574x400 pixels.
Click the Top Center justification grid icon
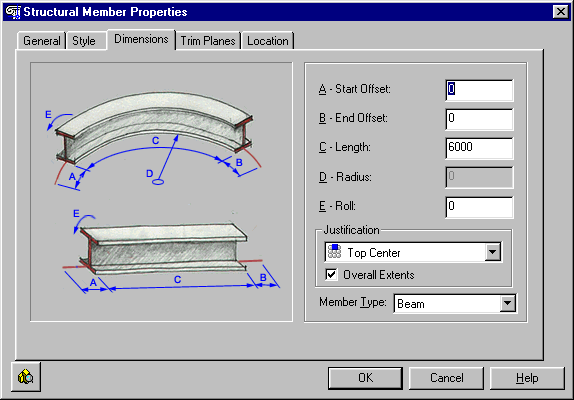point(334,252)
